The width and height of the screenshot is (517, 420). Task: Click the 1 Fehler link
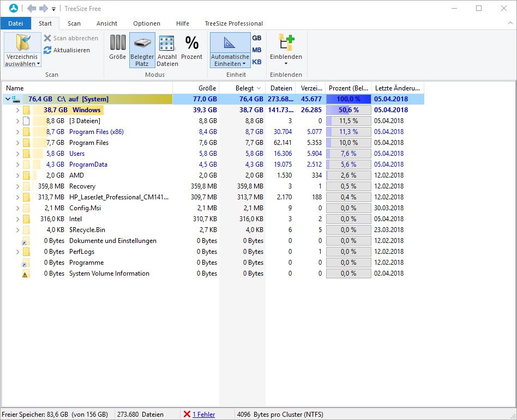(x=203, y=415)
